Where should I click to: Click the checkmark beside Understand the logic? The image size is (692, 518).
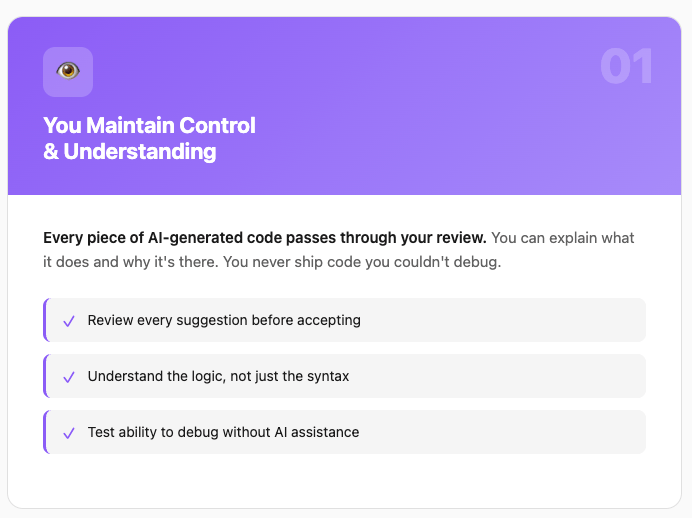pos(69,377)
